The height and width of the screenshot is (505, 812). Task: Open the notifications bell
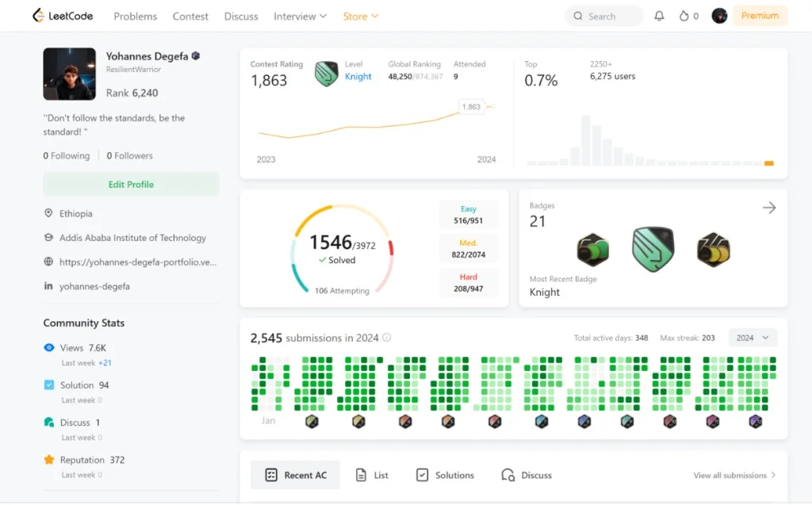[x=659, y=16]
